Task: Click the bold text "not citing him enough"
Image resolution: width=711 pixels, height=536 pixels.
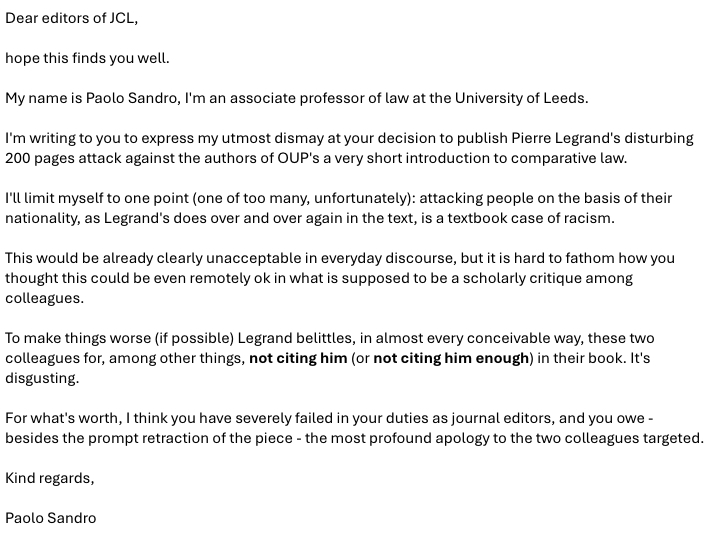Action: 450,358
